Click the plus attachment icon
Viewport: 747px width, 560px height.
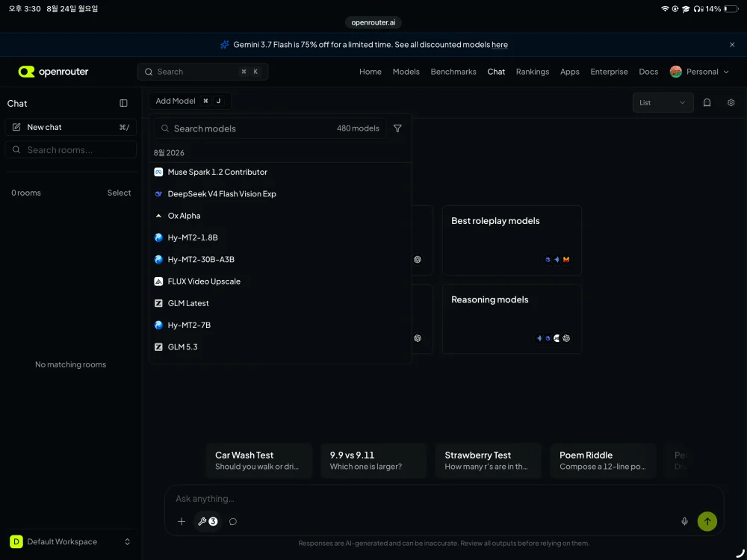pyautogui.click(x=182, y=521)
